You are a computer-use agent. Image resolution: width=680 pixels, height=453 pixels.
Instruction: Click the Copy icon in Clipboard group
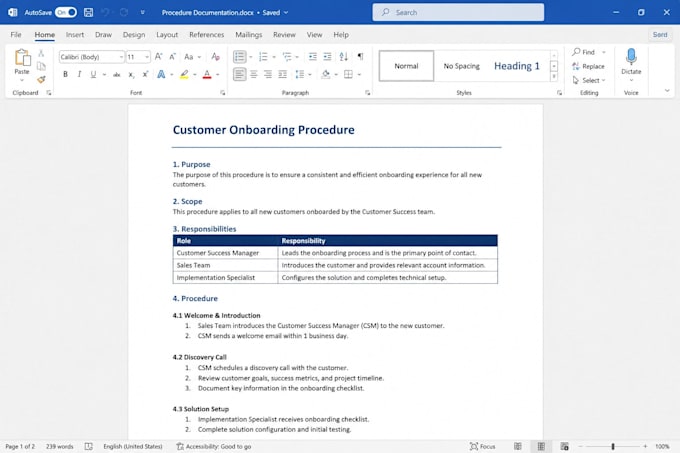pos(41,66)
